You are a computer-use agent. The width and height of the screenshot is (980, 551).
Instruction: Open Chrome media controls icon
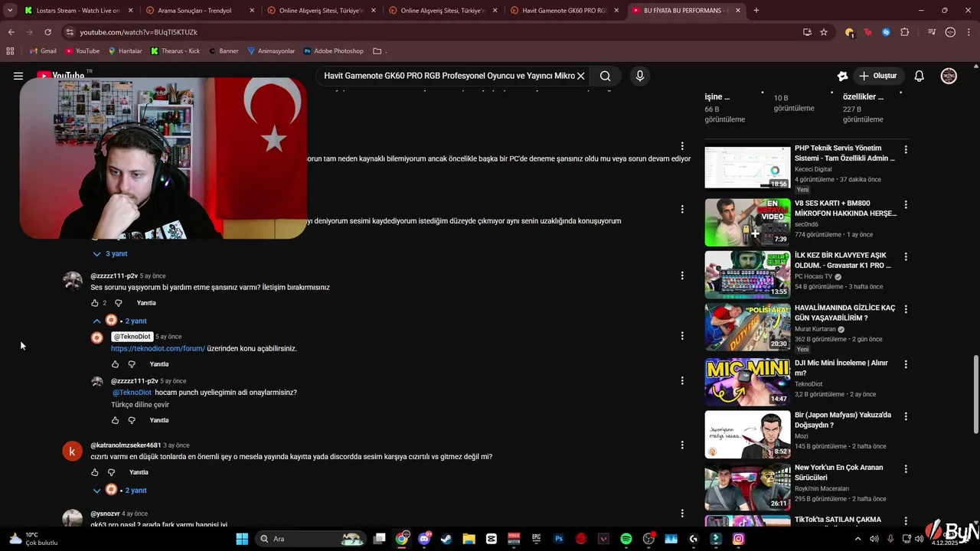tap(932, 32)
